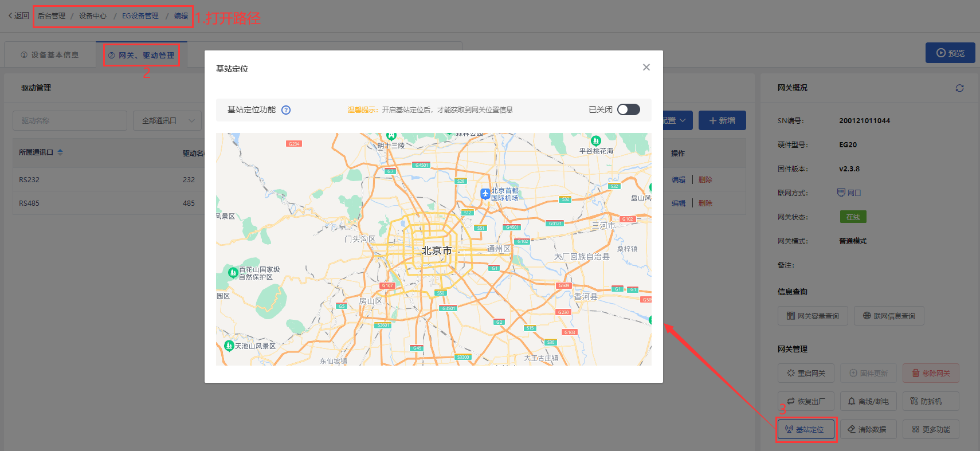Open the 编辑 breadcrumb item

tap(181, 16)
